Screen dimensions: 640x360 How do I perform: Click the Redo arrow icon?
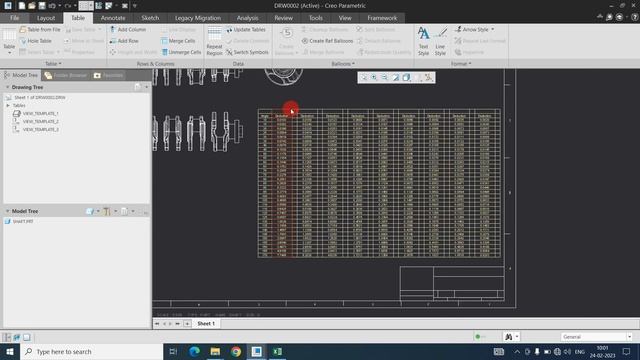68,6
